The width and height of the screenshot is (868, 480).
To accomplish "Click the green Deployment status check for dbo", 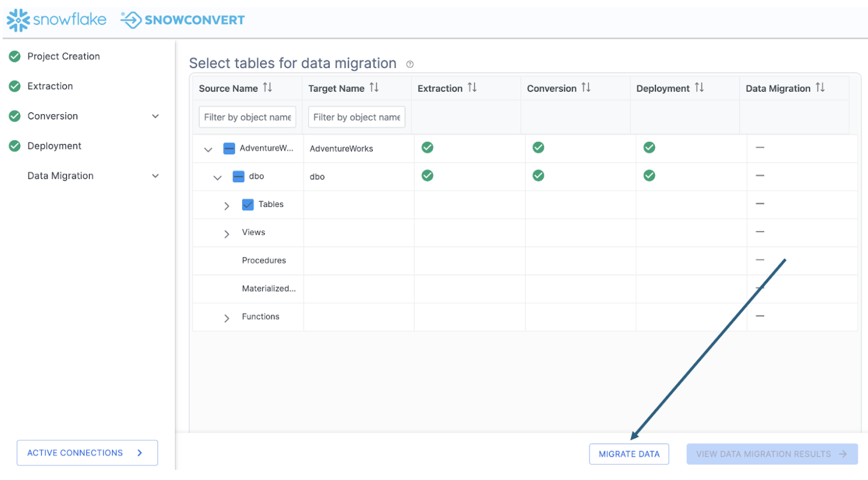I will click(649, 175).
